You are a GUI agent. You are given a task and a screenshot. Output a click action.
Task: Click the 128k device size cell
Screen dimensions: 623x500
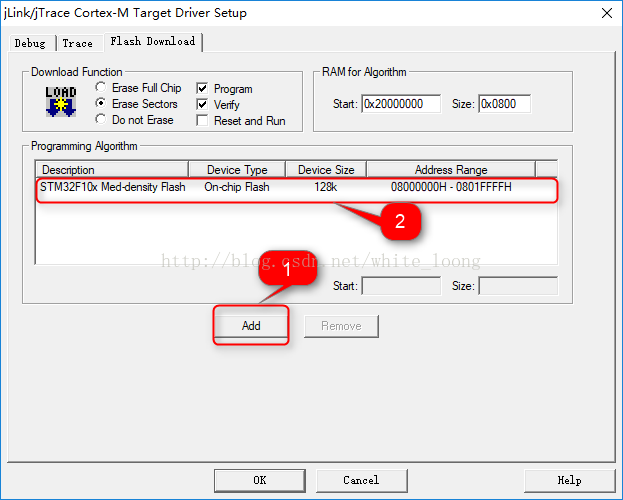(325, 187)
